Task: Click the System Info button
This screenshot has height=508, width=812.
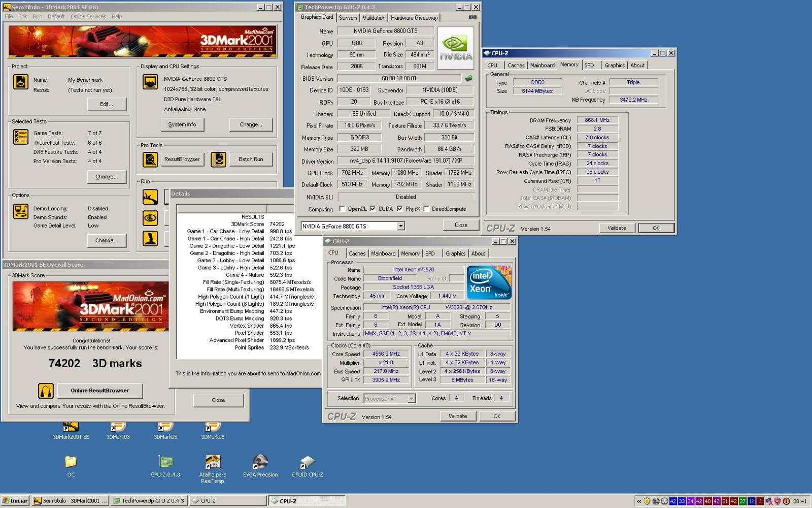Action: [182, 124]
